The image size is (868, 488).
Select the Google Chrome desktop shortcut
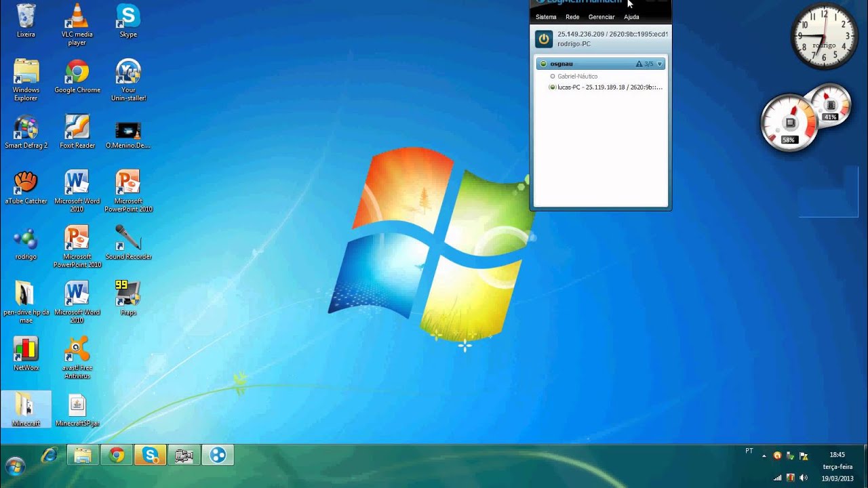[x=77, y=76]
